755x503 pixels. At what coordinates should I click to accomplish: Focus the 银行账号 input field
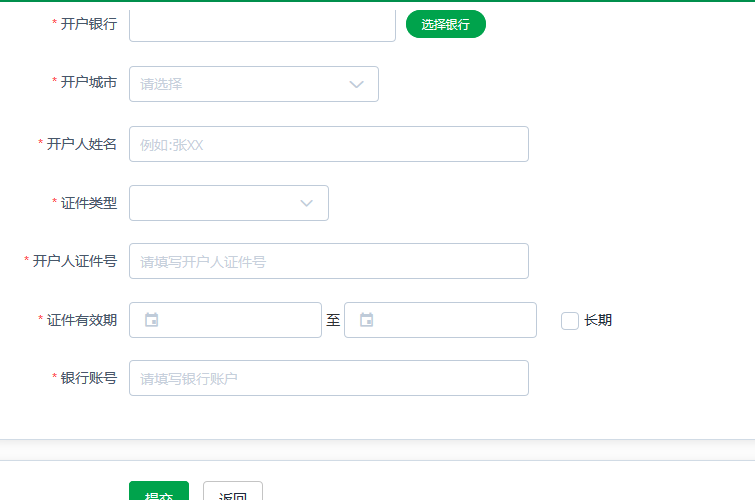[x=328, y=378]
